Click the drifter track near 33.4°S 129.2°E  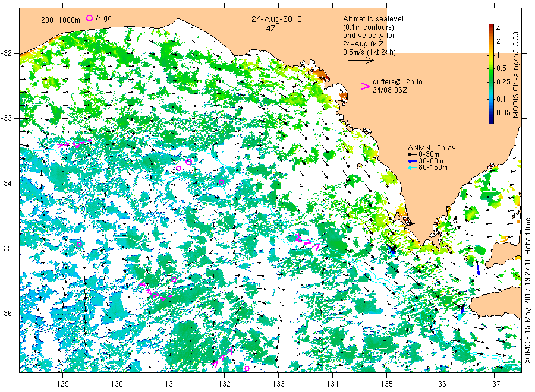coord(74,144)
